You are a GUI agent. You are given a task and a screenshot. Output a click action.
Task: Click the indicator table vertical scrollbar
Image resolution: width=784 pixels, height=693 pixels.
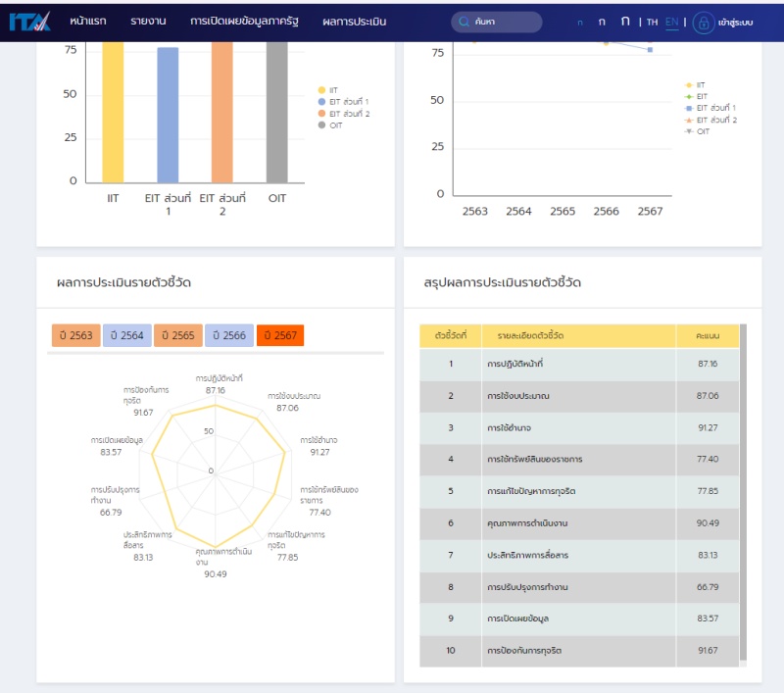pos(744,490)
